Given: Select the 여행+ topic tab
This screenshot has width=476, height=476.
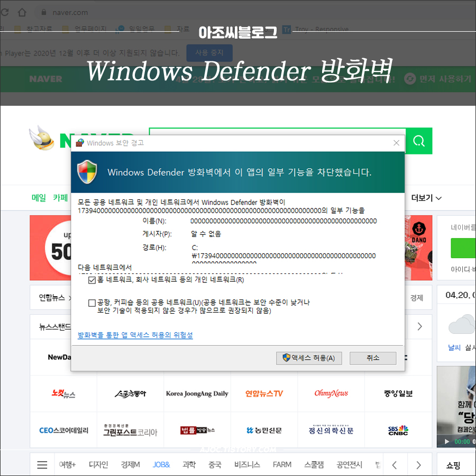Looking at the screenshot, I should [67, 465].
